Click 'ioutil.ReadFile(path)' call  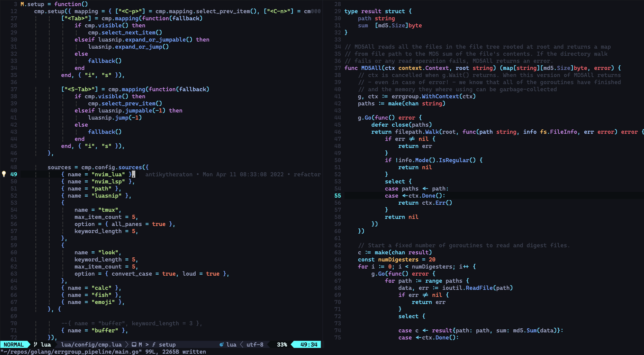[x=478, y=288]
